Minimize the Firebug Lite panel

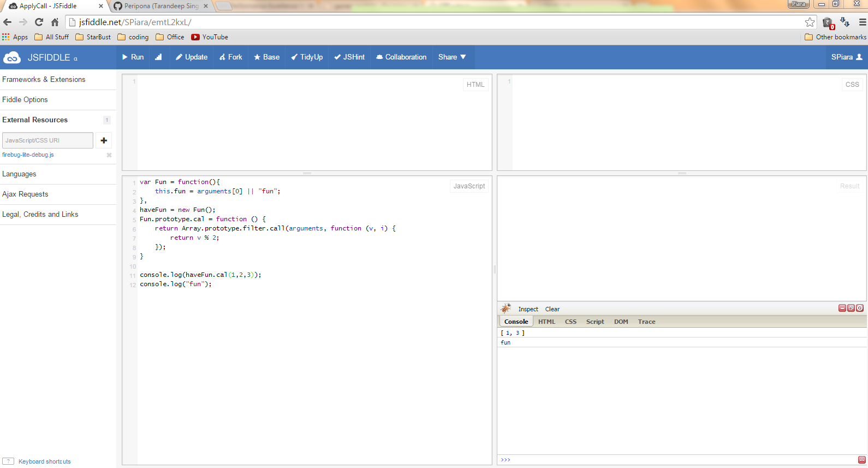pyautogui.click(x=842, y=308)
